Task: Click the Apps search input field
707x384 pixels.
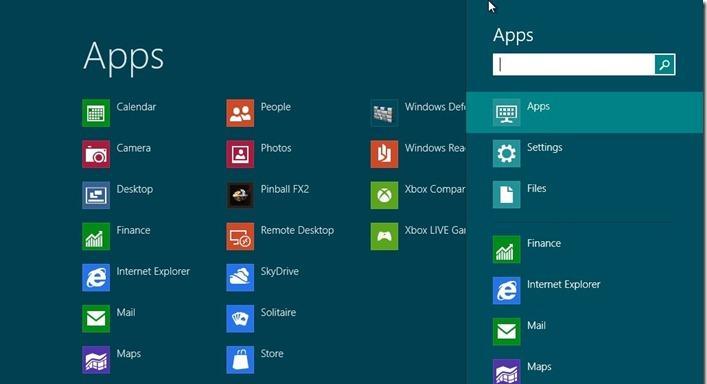Action: (574, 64)
